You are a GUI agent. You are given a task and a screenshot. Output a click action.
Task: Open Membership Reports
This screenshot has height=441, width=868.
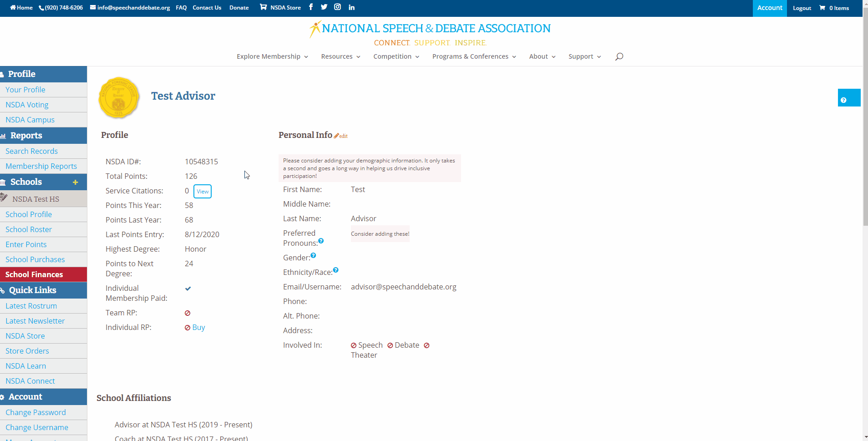(43, 166)
